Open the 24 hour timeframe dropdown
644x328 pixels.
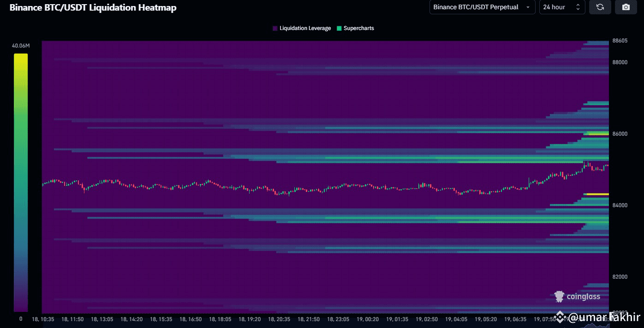coord(562,7)
